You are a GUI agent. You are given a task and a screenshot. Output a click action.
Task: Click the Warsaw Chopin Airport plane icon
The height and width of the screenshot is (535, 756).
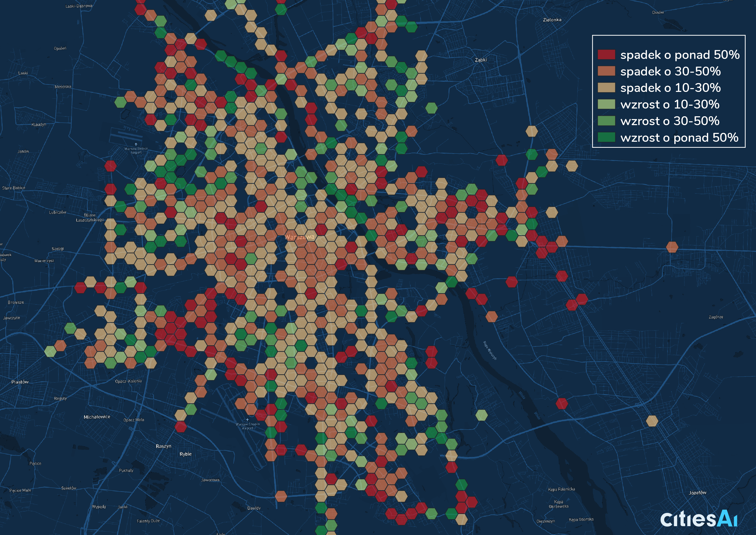[x=248, y=420]
